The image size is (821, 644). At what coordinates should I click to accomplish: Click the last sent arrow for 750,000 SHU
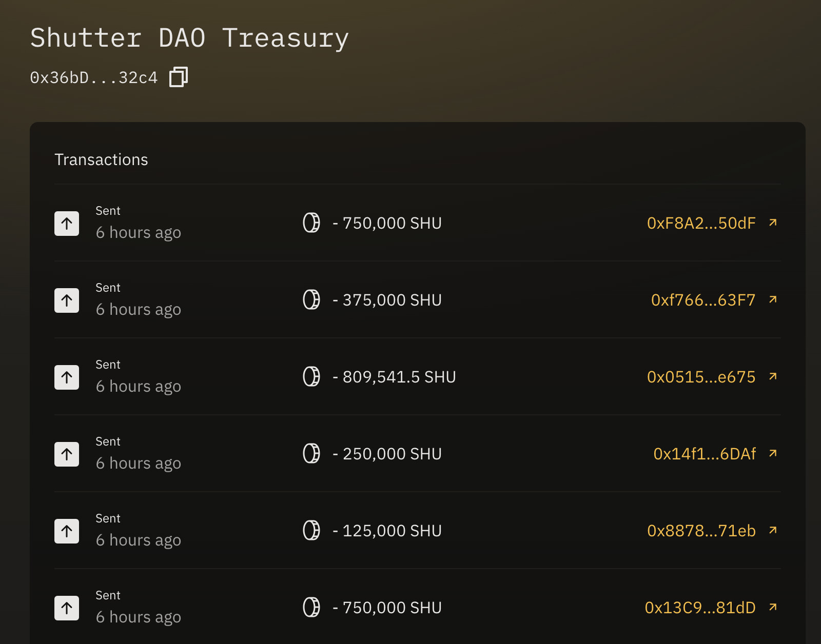(67, 608)
